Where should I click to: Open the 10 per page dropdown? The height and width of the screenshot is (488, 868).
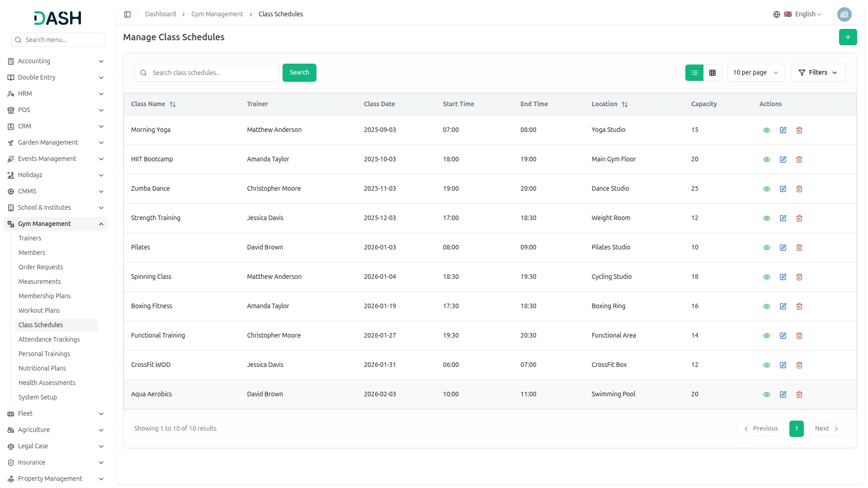755,73
